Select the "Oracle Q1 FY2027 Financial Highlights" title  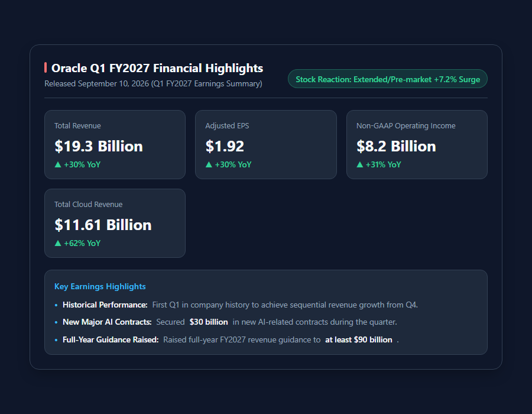(x=157, y=68)
